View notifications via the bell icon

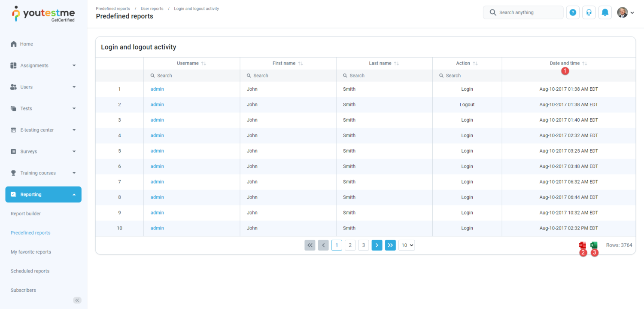[x=605, y=12]
